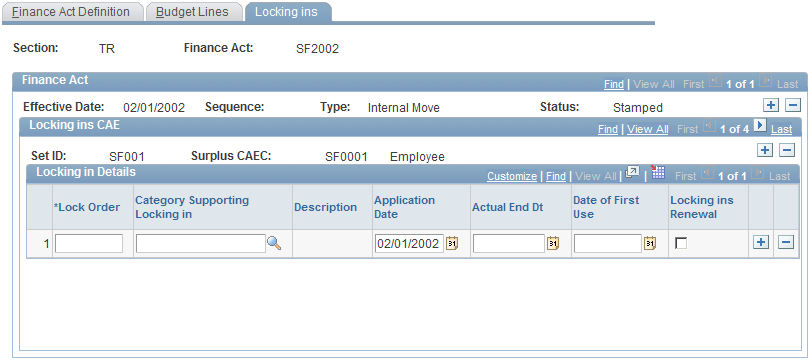Open the Date of First Use calendar
Image resolution: width=812 pixels, height=364 pixels.
click(x=650, y=243)
